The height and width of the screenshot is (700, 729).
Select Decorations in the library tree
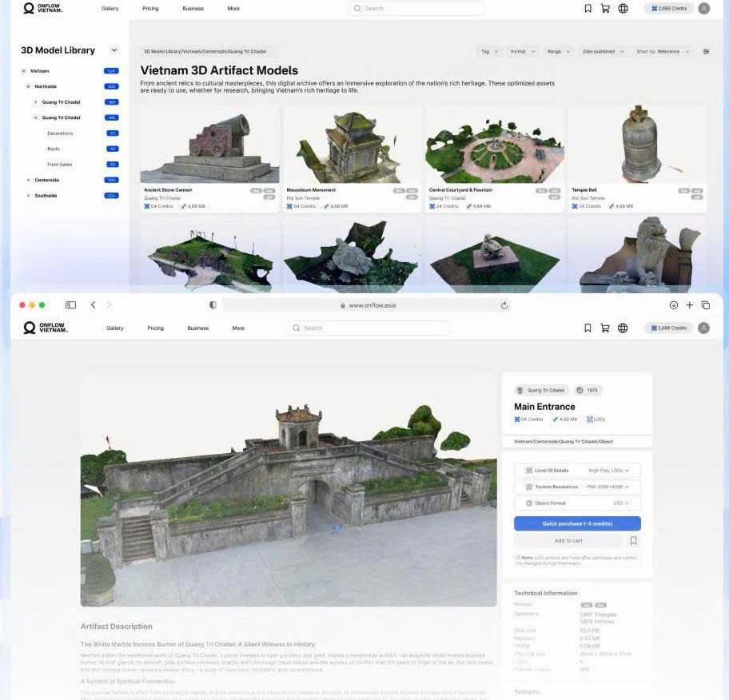pos(60,133)
